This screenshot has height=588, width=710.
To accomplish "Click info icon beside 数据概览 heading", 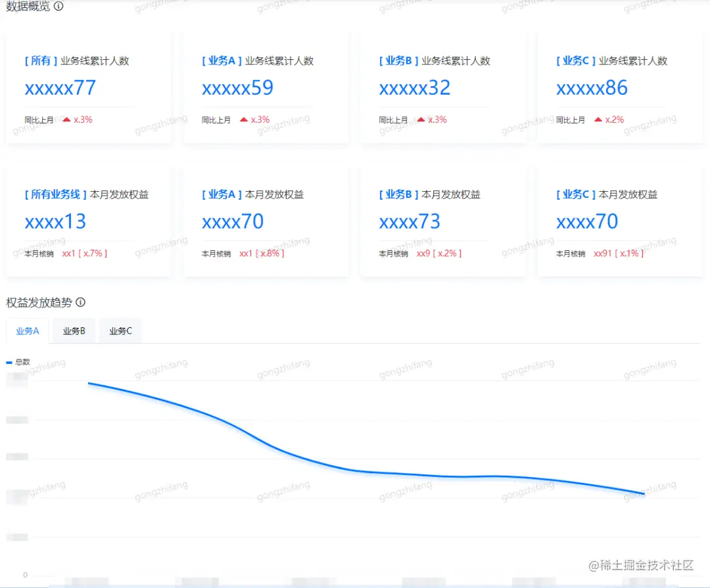I will (59, 6).
